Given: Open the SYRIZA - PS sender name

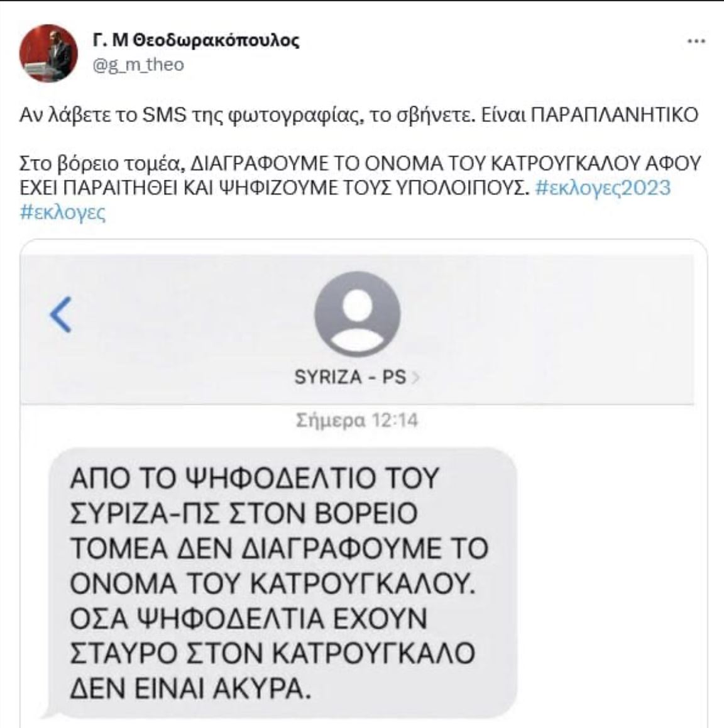Looking at the screenshot, I should (351, 377).
